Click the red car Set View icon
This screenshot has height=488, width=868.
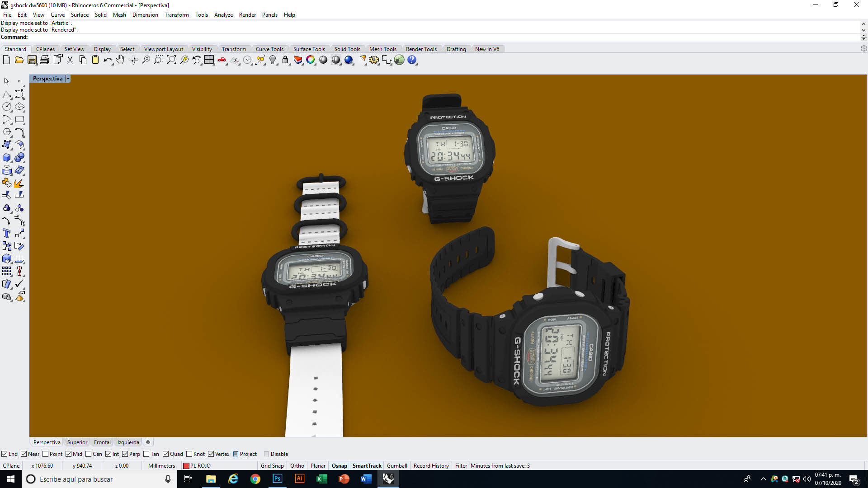pos(222,60)
